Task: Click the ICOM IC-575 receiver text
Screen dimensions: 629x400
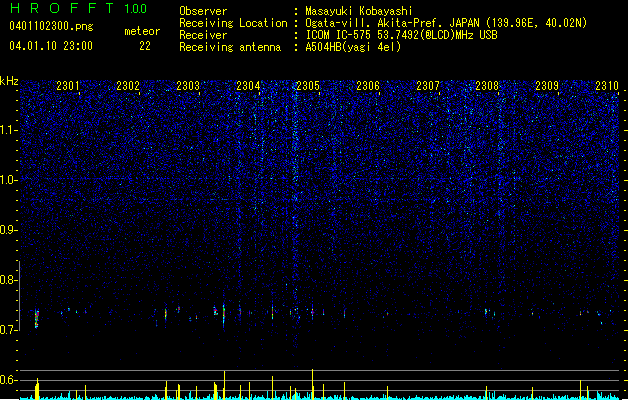Action: click(x=401, y=35)
